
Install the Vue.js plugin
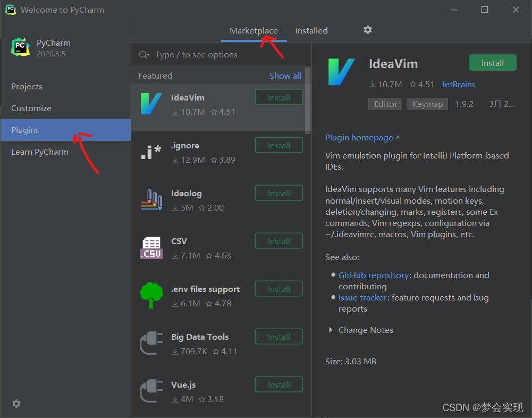[279, 384]
